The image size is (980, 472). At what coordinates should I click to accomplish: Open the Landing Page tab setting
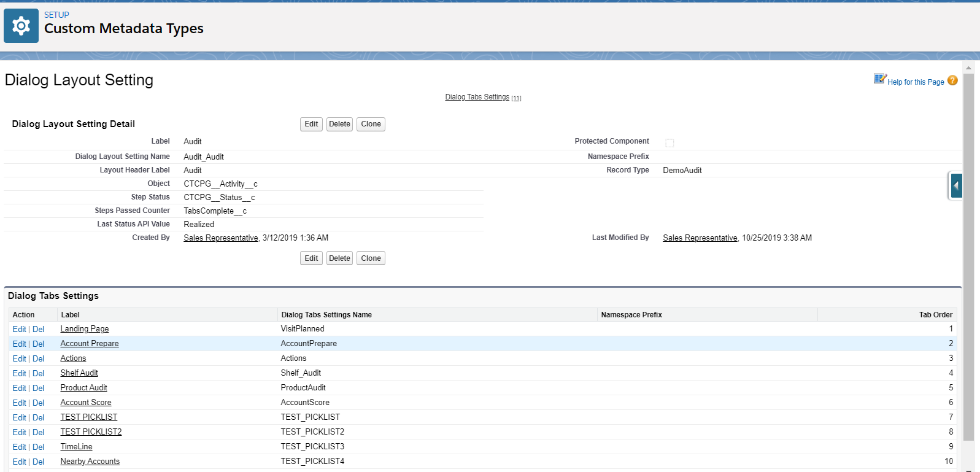point(85,329)
